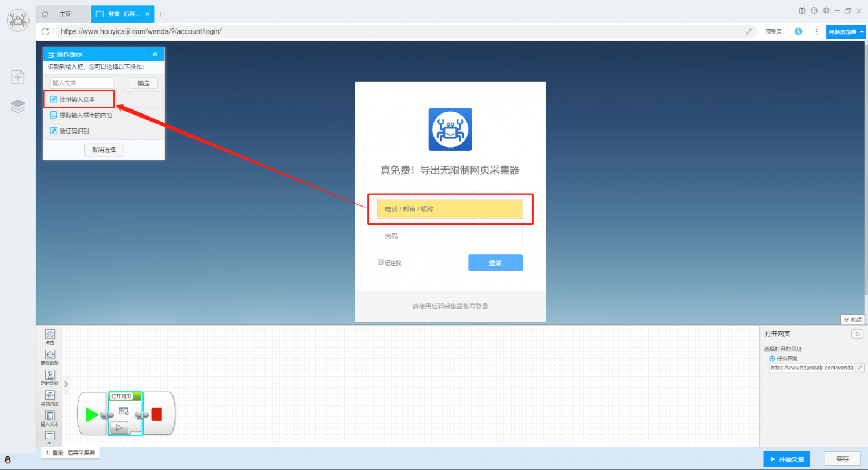Viewport: 868px width, 470px height.
Task: Click the pencil edit icon in address bar
Action: coord(749,32)
